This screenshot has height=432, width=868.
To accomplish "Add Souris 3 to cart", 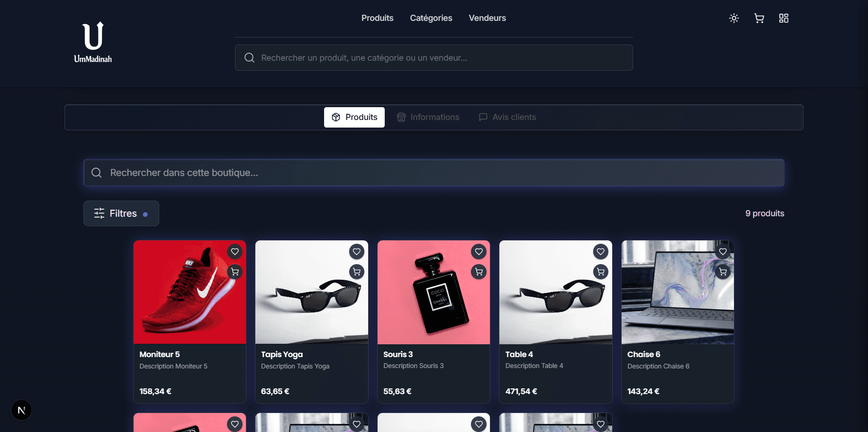I will [x=479, y=272].
